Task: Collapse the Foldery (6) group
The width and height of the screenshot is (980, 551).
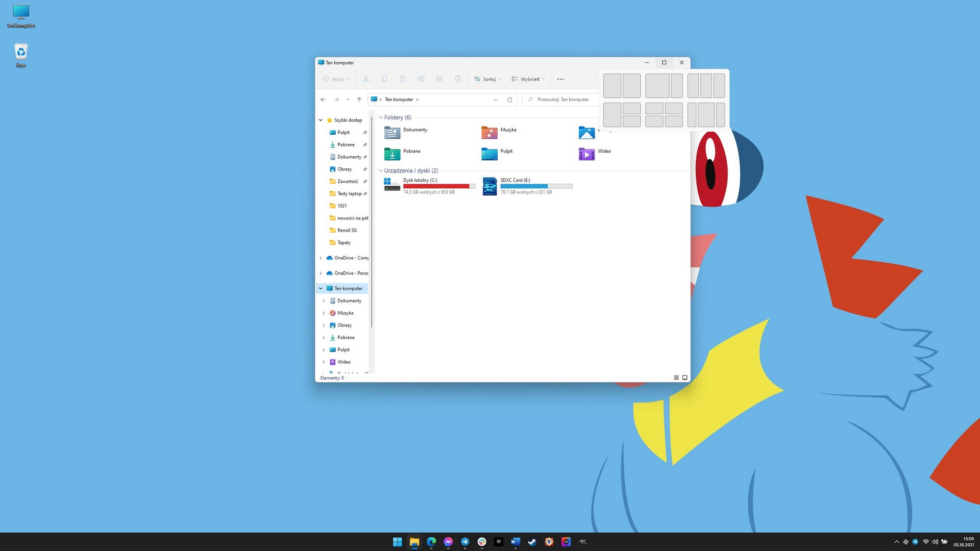Action: (x=380, y=117)
